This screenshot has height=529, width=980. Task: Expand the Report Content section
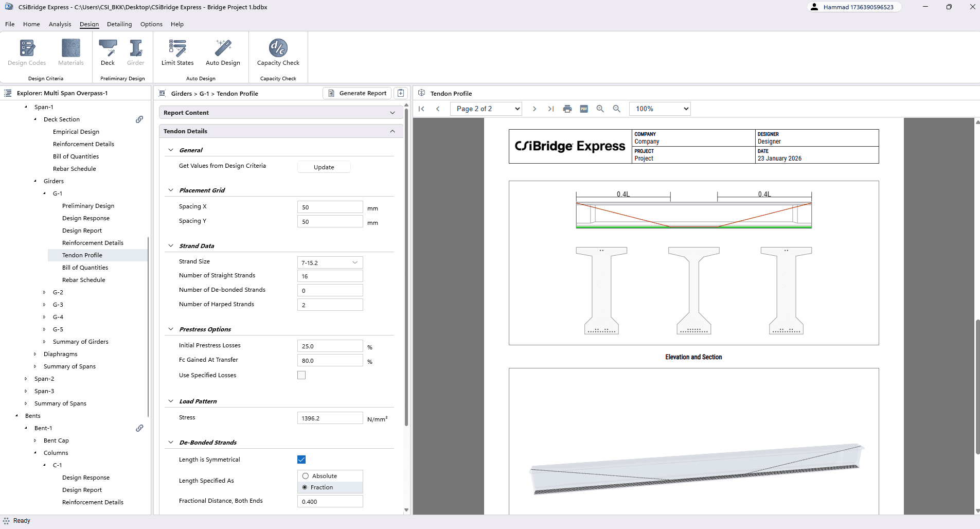coord(393,113)
